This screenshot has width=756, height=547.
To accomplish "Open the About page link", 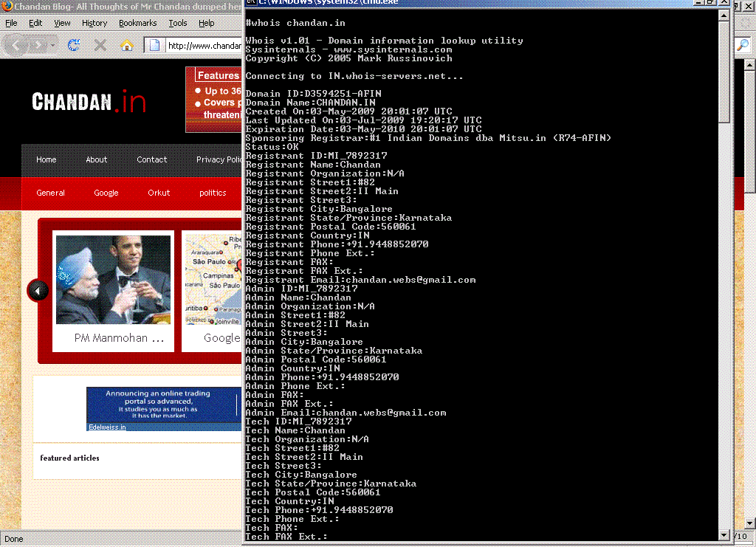I will [x=97, y=159].
